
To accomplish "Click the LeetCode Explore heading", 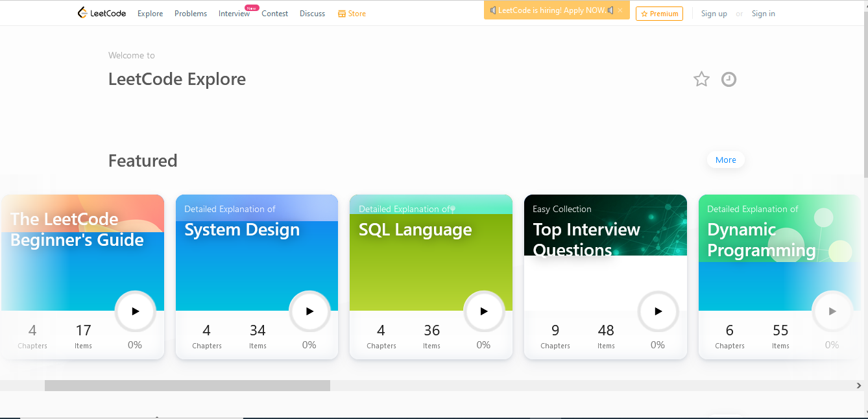I will point(177,79).
